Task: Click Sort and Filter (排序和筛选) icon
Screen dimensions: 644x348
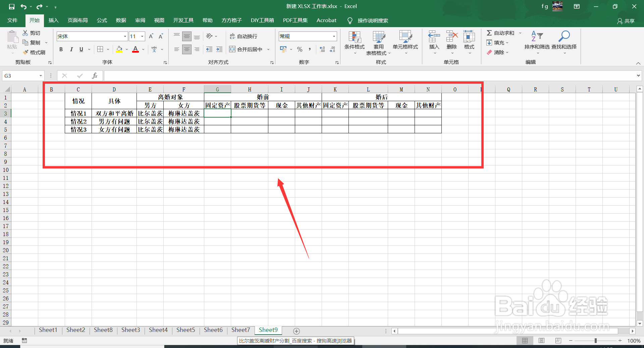Action: coord(537,36)
